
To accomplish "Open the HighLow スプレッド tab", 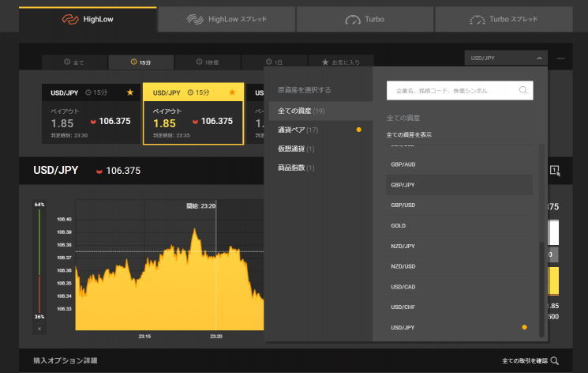I will point(227,19).
